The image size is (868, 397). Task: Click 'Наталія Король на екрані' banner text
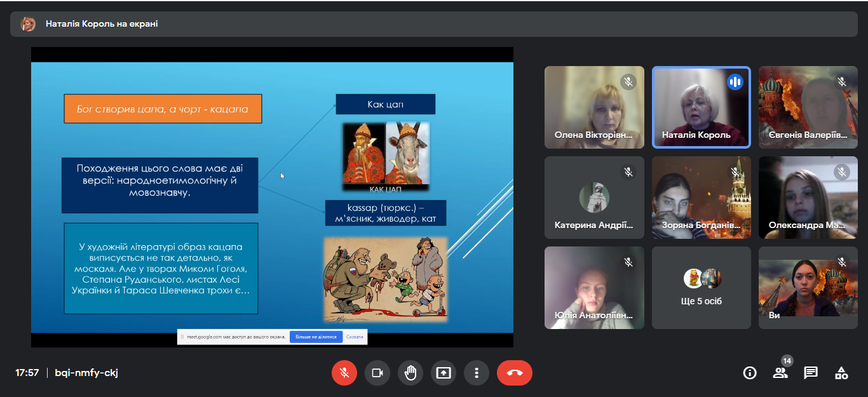[102, 24]
